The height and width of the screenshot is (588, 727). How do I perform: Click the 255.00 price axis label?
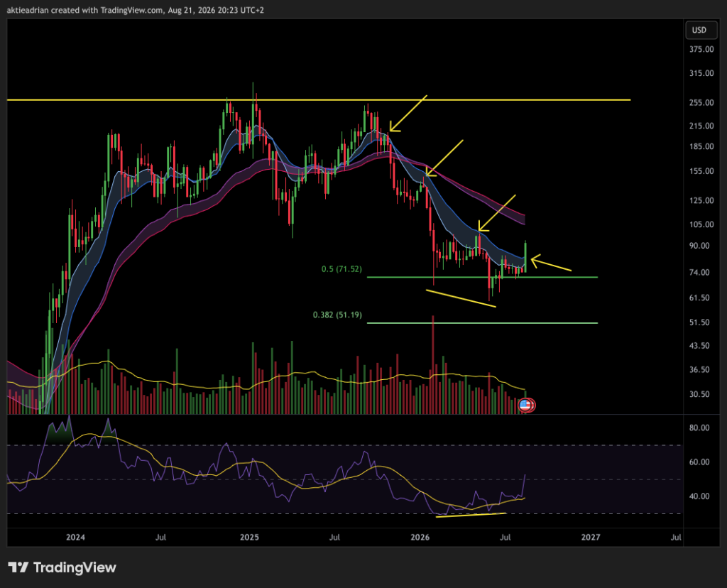(x=701, y=103)
